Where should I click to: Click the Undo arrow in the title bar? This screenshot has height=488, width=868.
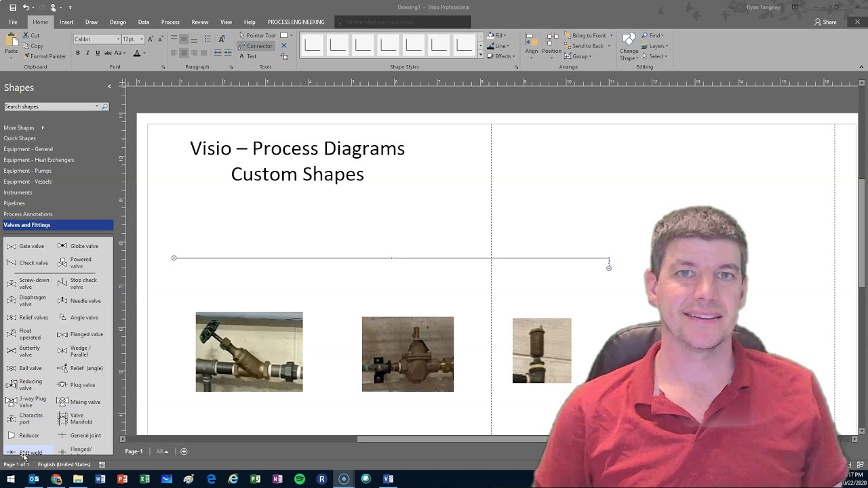[x=26, y=7]
